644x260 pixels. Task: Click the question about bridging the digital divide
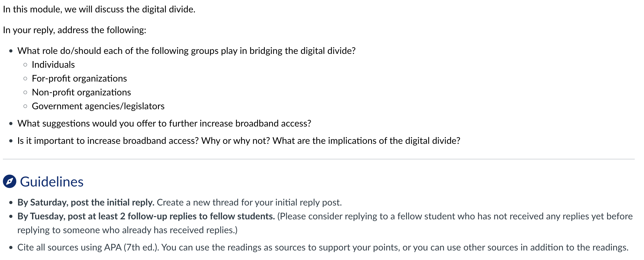pyautogui.click(x=187, y=51)
